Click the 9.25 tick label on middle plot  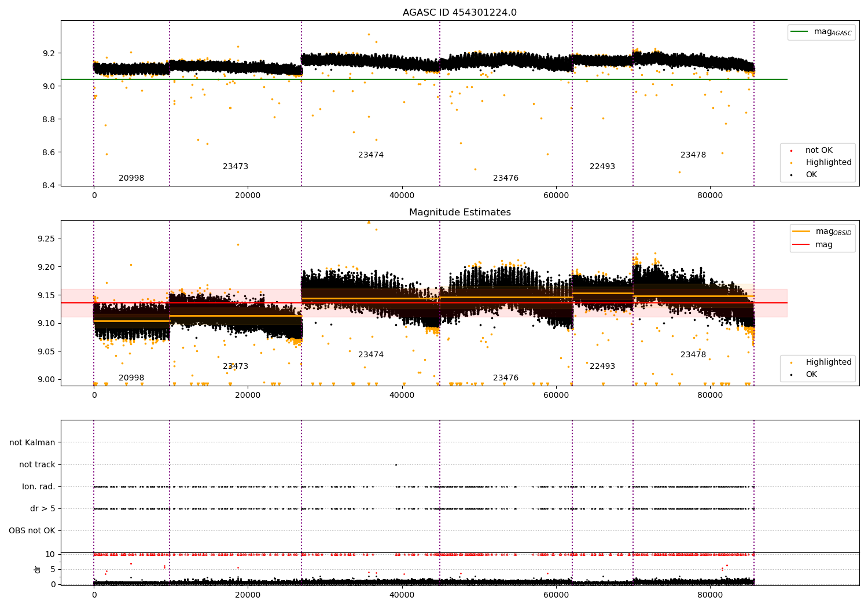click(46, 239)
